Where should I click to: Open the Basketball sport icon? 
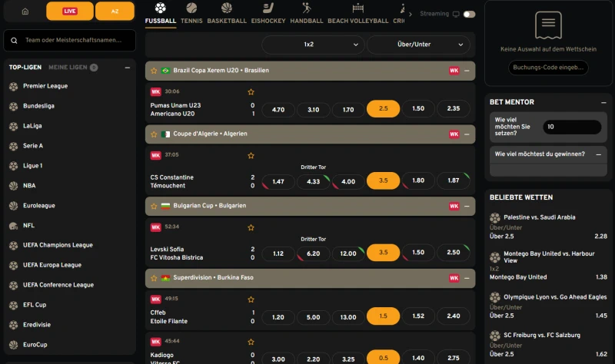[x=227, y=8]
